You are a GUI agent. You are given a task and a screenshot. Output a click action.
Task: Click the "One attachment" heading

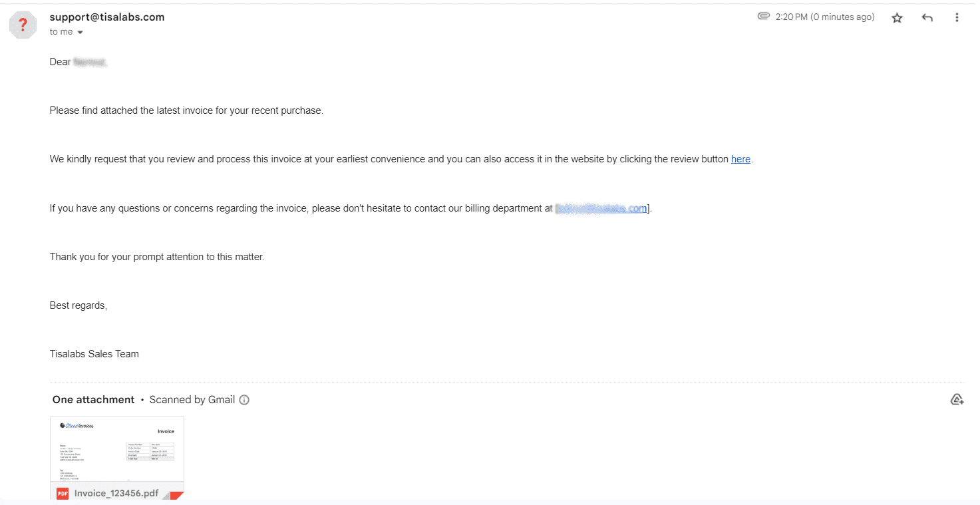pyautogui.click(x=94, y=400)
